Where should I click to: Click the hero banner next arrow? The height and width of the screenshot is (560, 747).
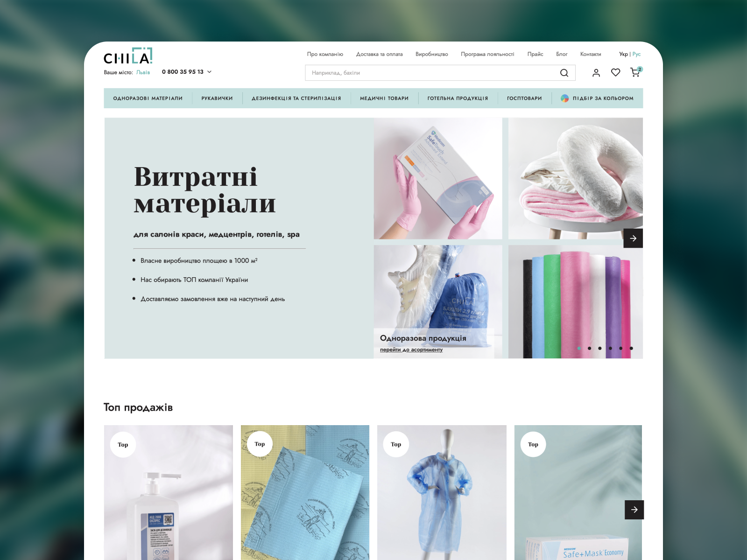click(633, 238)
